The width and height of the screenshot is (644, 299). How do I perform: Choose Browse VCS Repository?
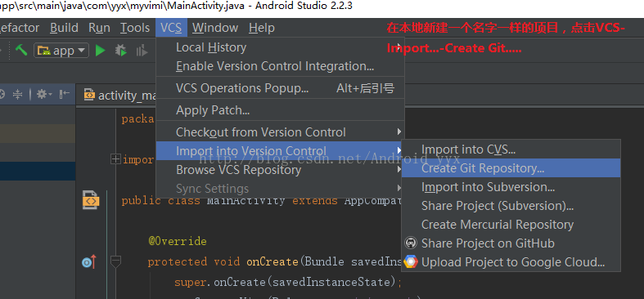click(280, 169)
